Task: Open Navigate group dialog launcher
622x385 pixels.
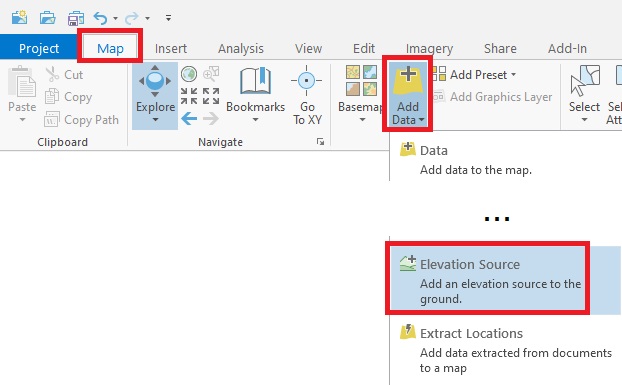Action: click(321, 142)
